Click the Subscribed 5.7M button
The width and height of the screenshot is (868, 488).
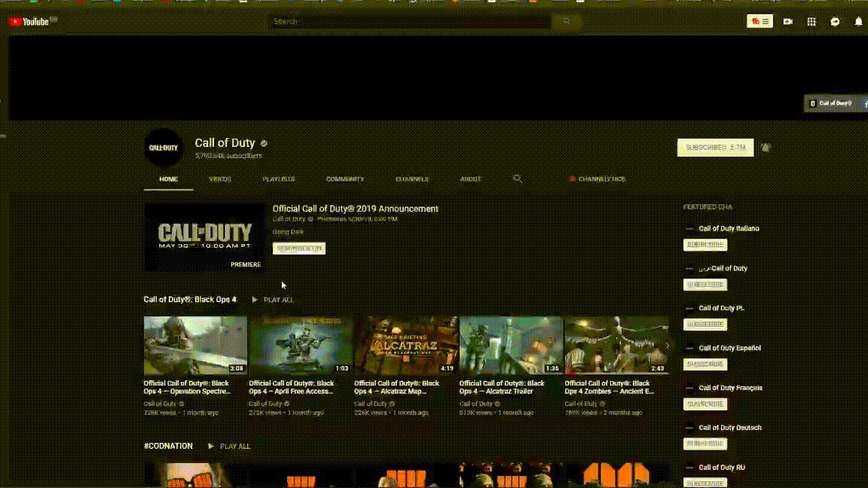tap(715, 148)
